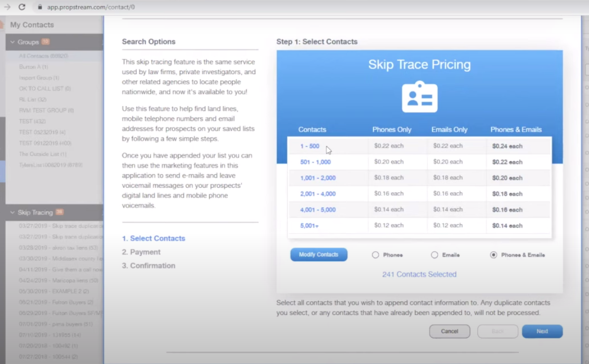
Task: Click the disabled Back button
Action: pyautogui.click(x=497, y=331)
